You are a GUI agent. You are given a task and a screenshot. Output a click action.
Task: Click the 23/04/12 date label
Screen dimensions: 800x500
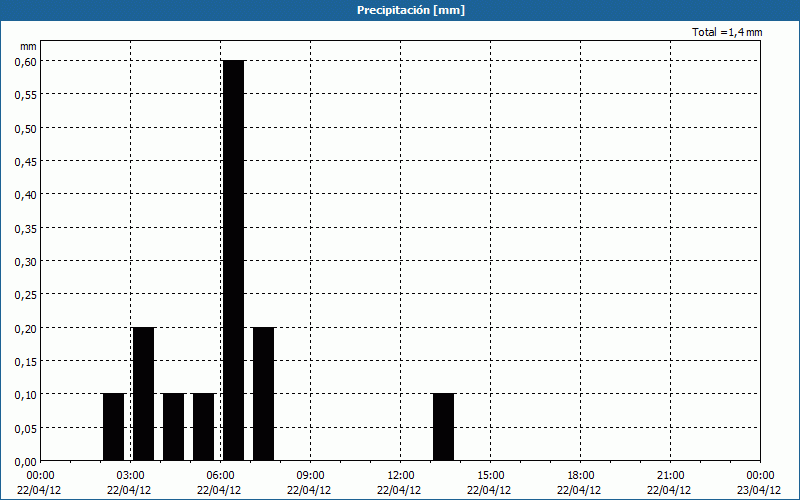tap(759, 490)
